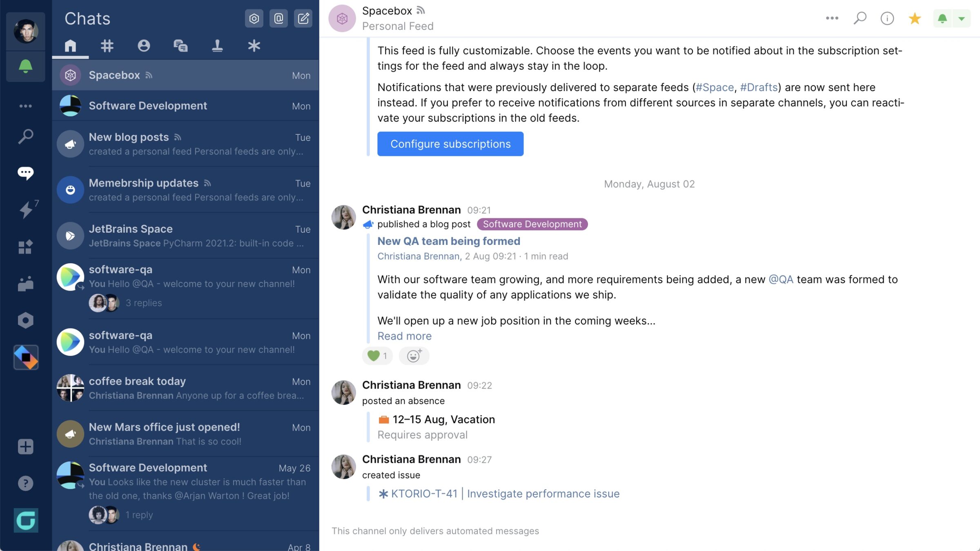Viewport: 980px width, 551px height.
Task: Open the three-dots menu in chat header
Action: 832,18
